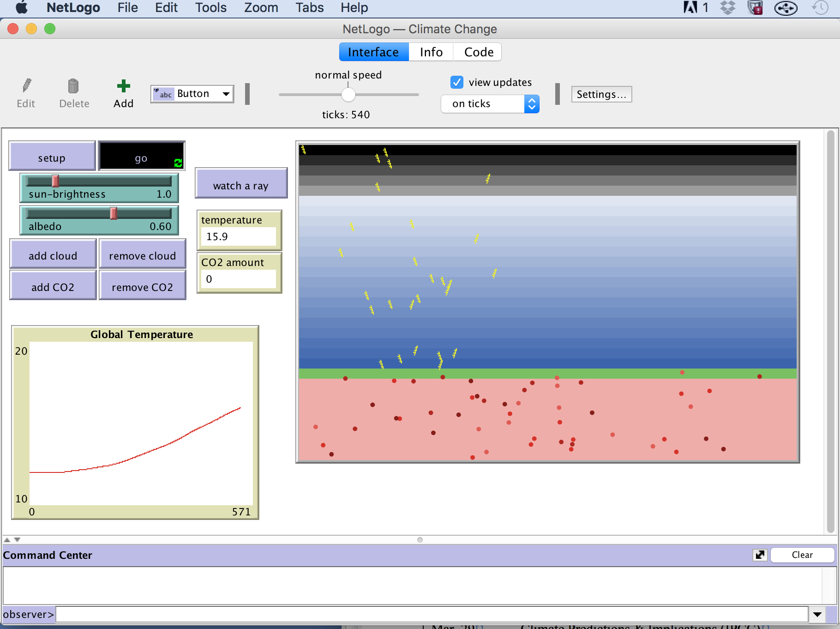Toggle the view updates checkbox

456,82
